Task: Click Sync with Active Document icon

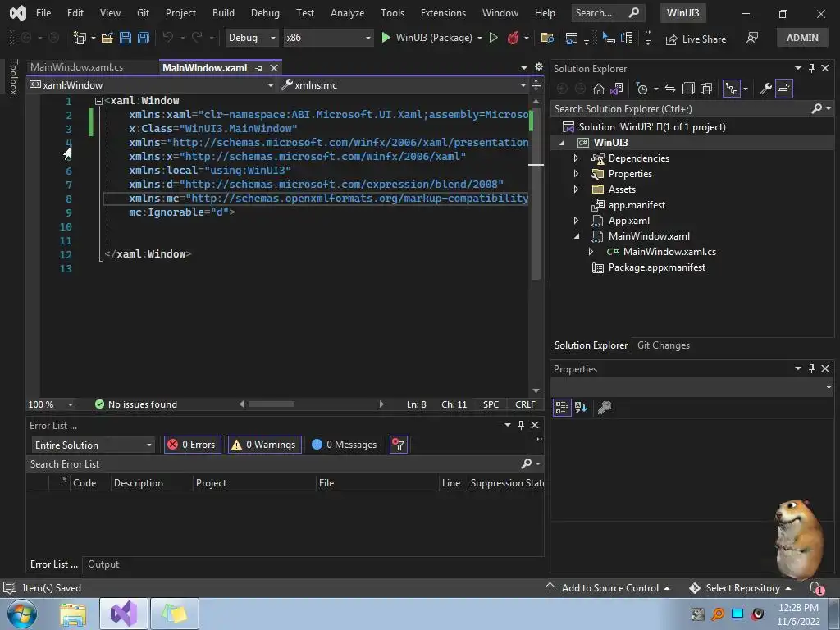Action: tap(669, 89)
